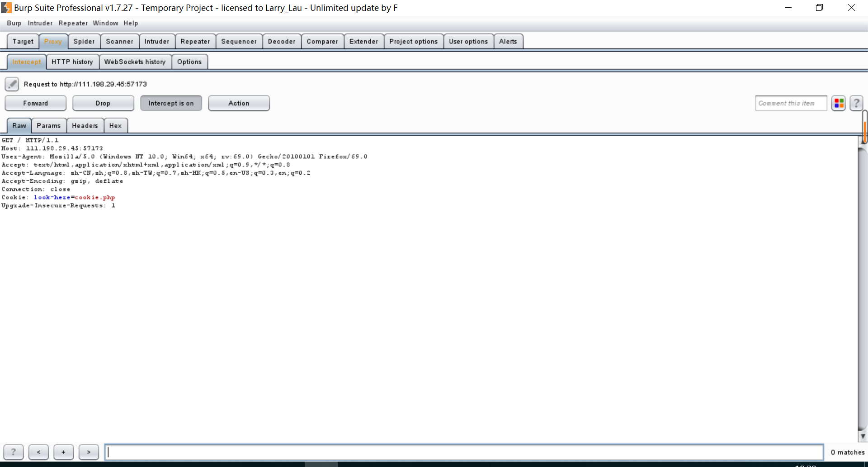
Task: Open the Action menu button
Action: coord(239,103)
